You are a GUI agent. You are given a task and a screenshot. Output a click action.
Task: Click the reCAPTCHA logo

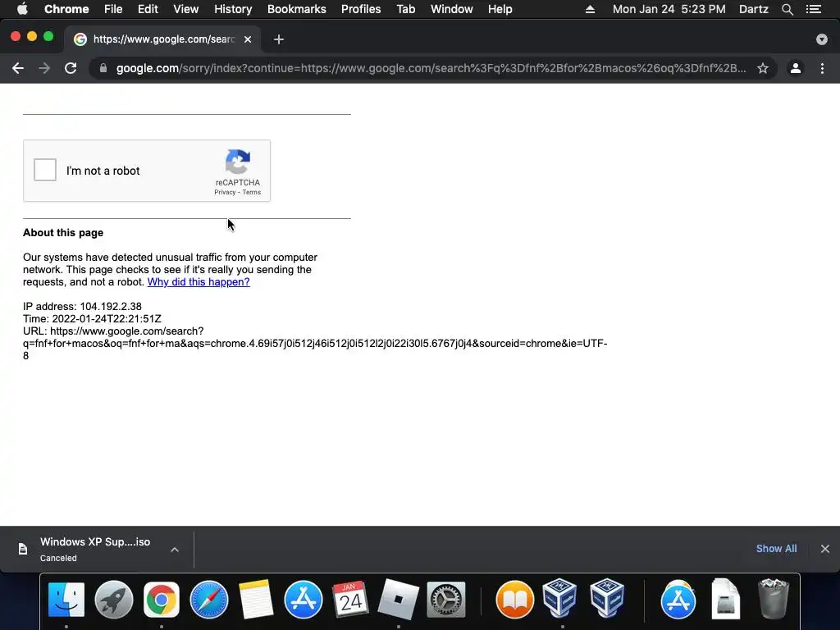coord(238,162)
